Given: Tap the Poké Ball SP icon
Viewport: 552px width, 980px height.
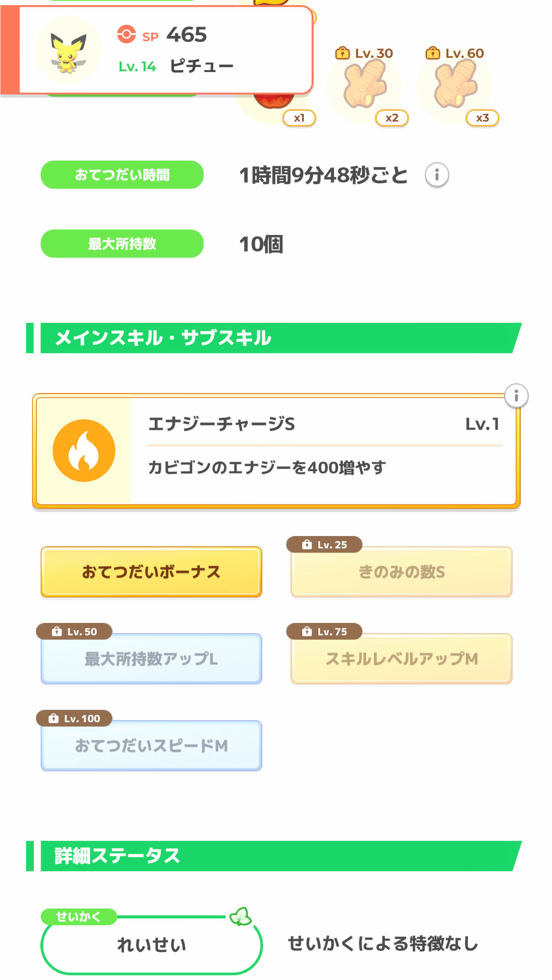Looking at the screenshot, I should (x=126, y=34).
